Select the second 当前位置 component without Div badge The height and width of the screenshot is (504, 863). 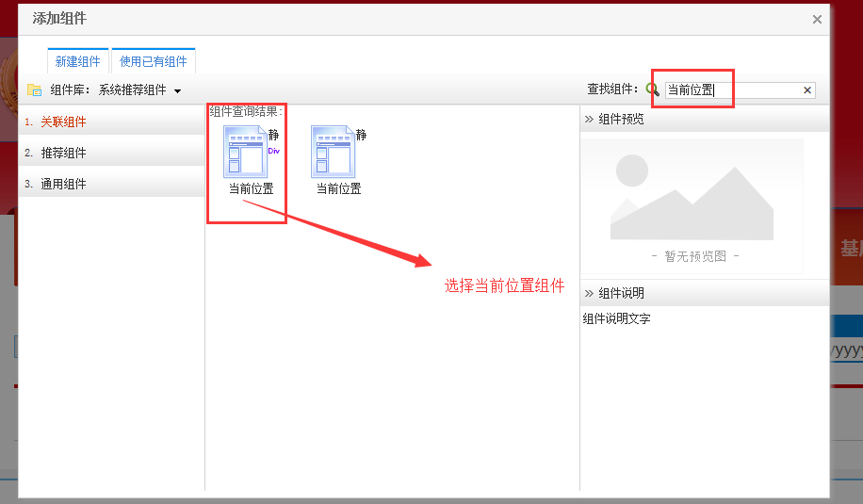[334, 153]
